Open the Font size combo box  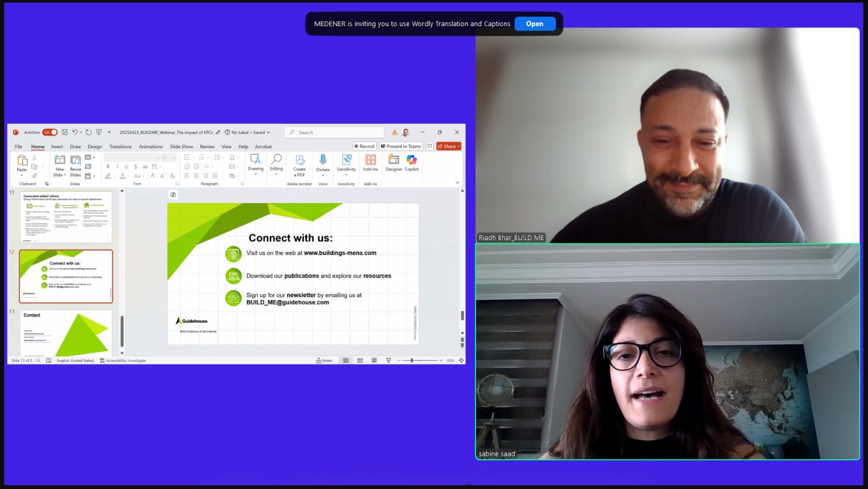[x=168, y=157]
